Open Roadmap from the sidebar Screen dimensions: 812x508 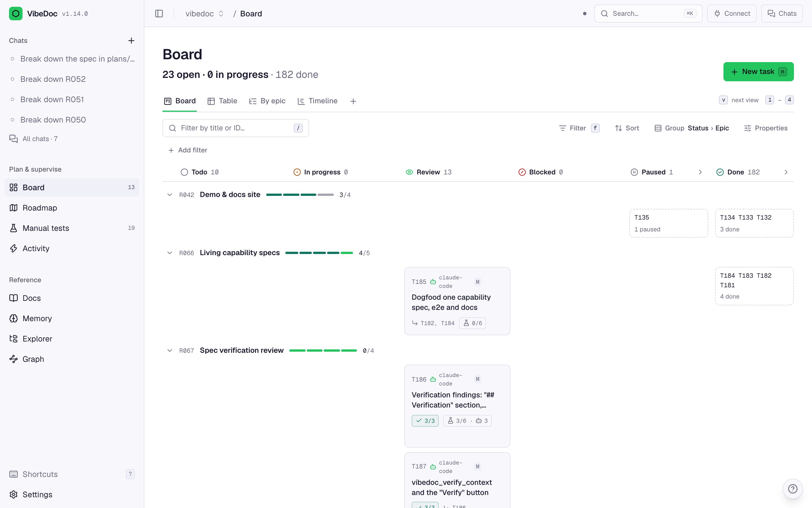click(72, 208)
